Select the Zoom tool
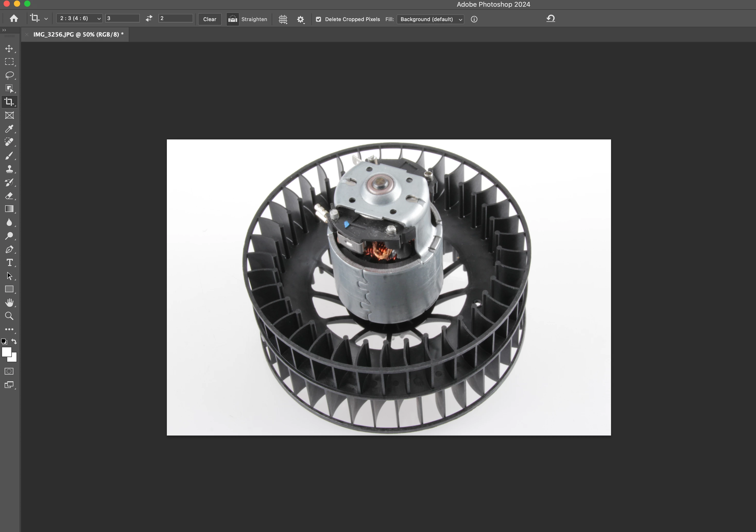Screen dimensions: 756x532 9,316
